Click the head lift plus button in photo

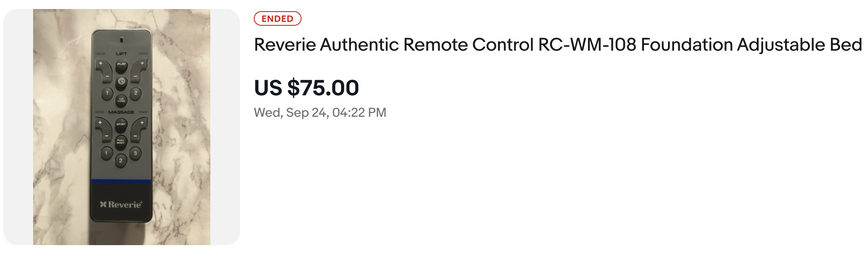(x=101, y=64)
